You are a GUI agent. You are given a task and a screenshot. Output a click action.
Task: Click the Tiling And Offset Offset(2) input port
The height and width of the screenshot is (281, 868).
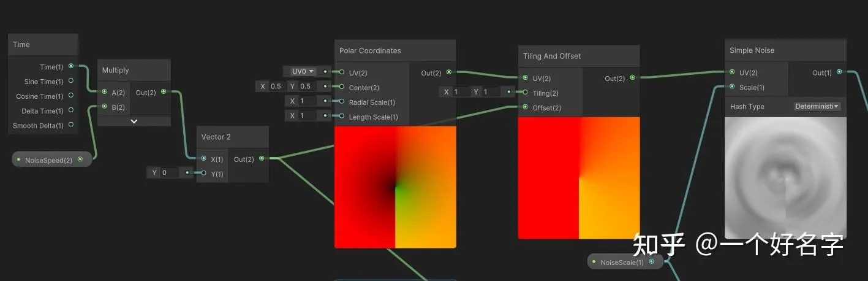pyautogui.click(x=525, y=107)
